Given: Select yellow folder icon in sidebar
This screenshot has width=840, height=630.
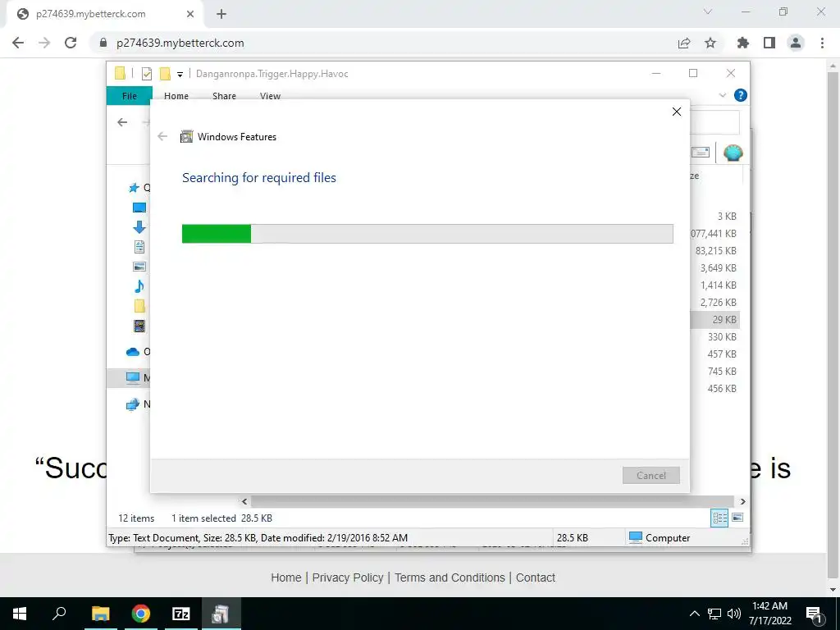Looking at the screenshot, I should 139,306.
